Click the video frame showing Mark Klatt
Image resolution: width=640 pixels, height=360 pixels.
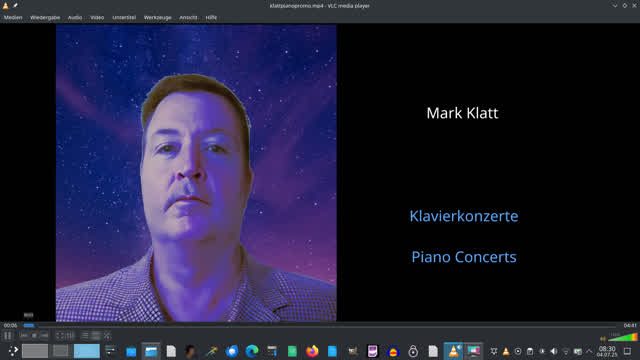(196, 173)
